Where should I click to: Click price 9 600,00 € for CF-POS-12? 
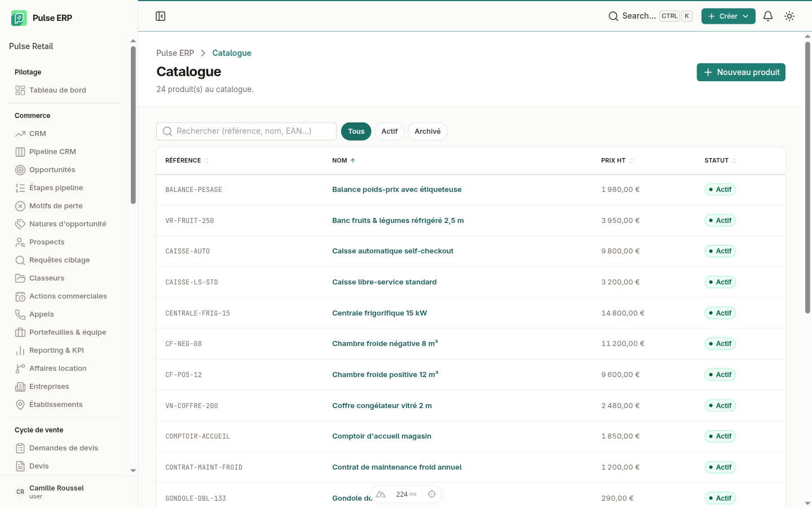620,375
